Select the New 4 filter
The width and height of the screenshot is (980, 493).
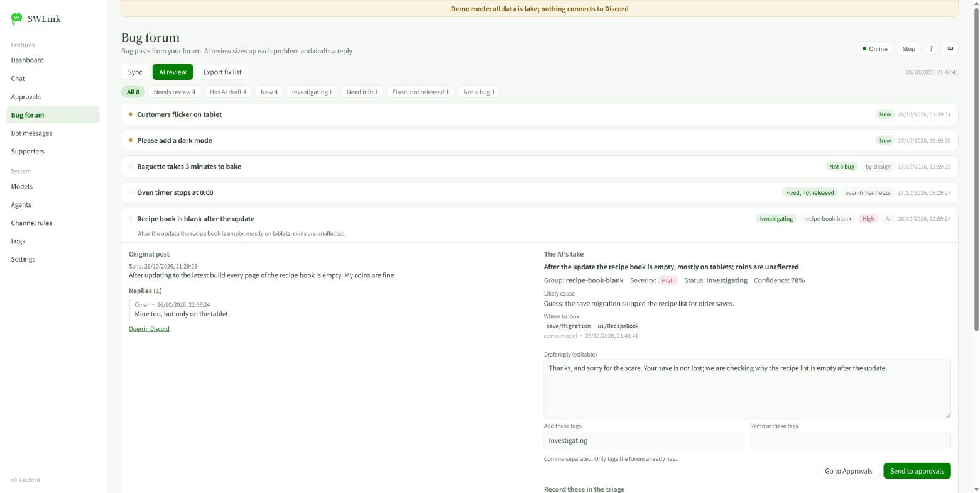[269, 92]
